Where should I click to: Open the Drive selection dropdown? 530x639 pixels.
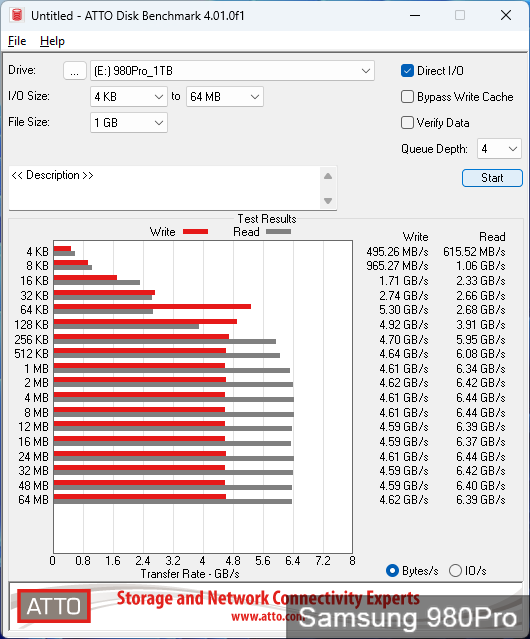(x=232, y=71)
